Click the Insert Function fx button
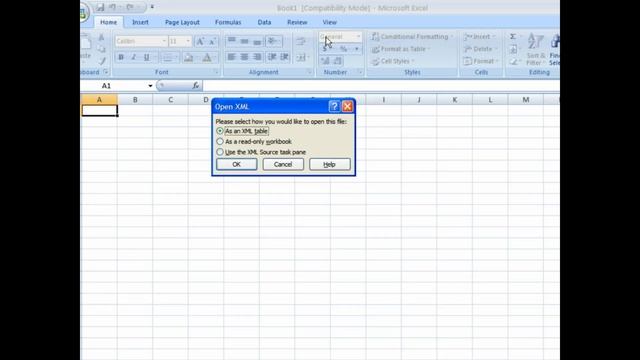640x360 pixels. [196, 85]
